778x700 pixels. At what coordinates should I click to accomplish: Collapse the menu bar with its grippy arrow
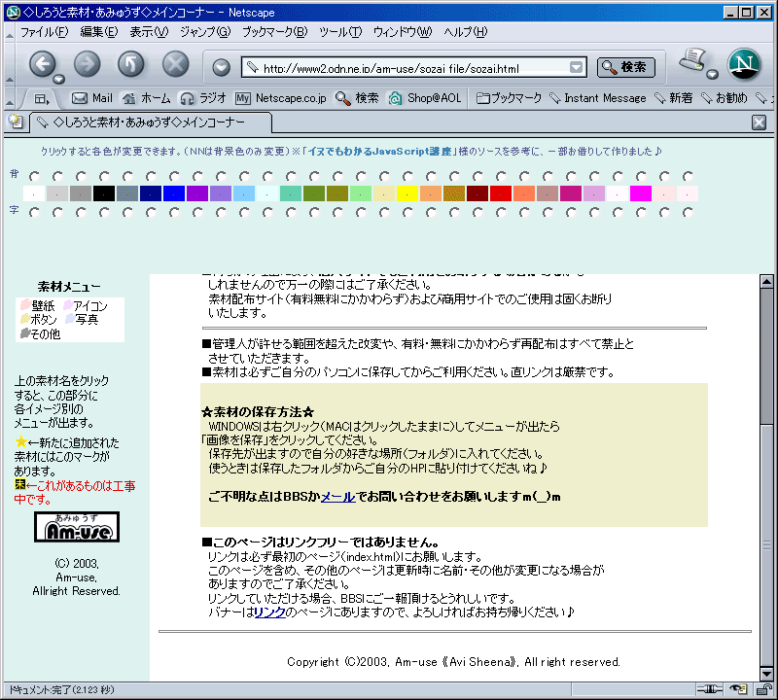pyautogui.click(x=10, y=33)
